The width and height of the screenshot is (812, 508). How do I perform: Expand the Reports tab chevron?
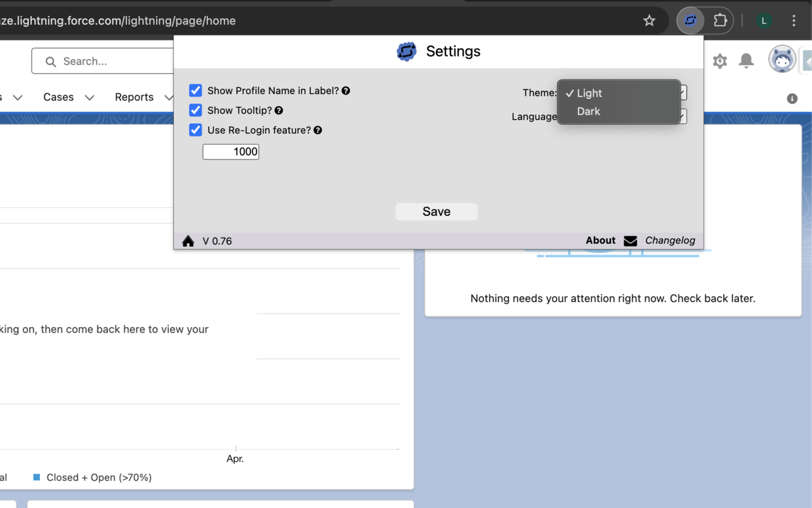(169, 97)
